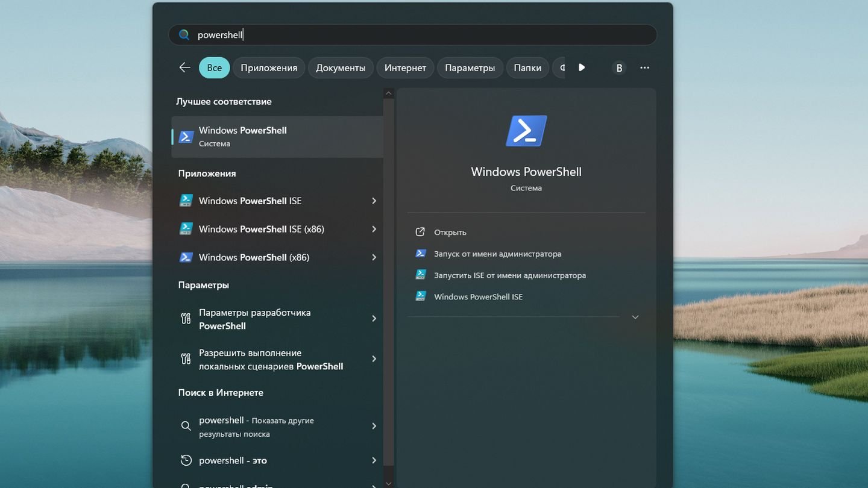Click the search input field with 'powershell'
Image resolution: width=868 pixels, height=488 pixels.
click(x=412, y=35)
